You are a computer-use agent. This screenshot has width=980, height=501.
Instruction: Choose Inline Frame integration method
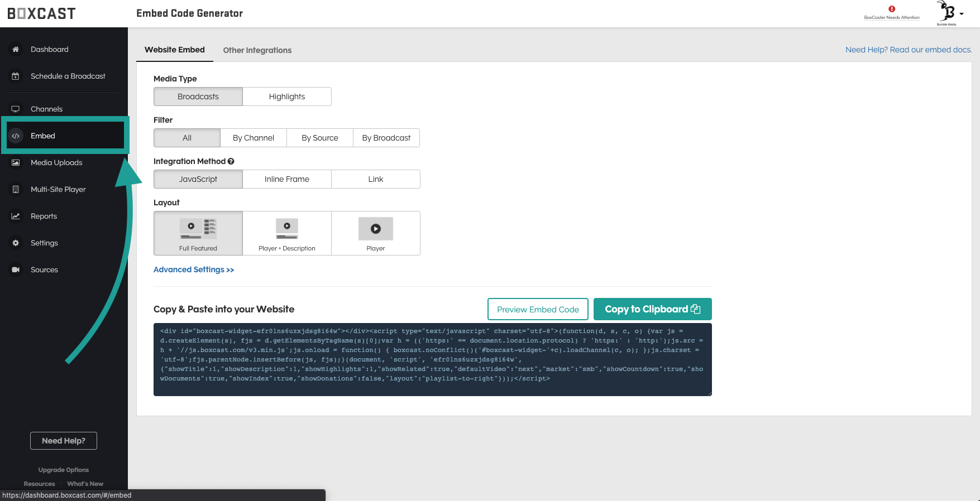click(x=287, y=179)
